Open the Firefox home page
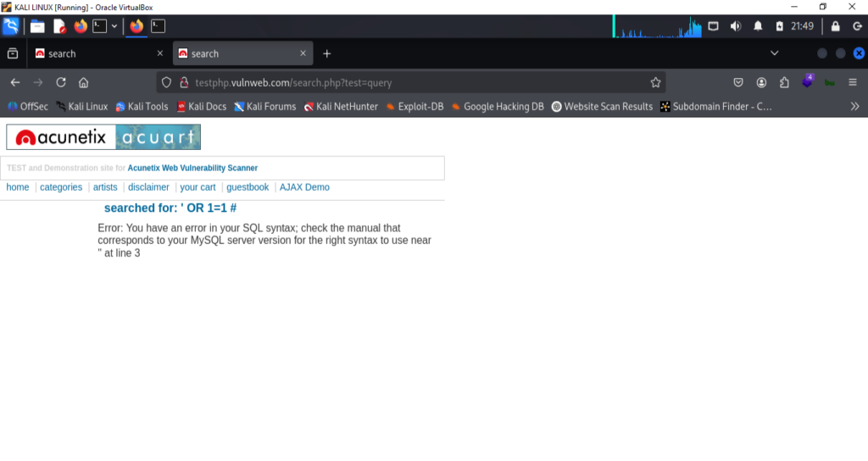This screenshot has width=868, height=461. [84, 82]
